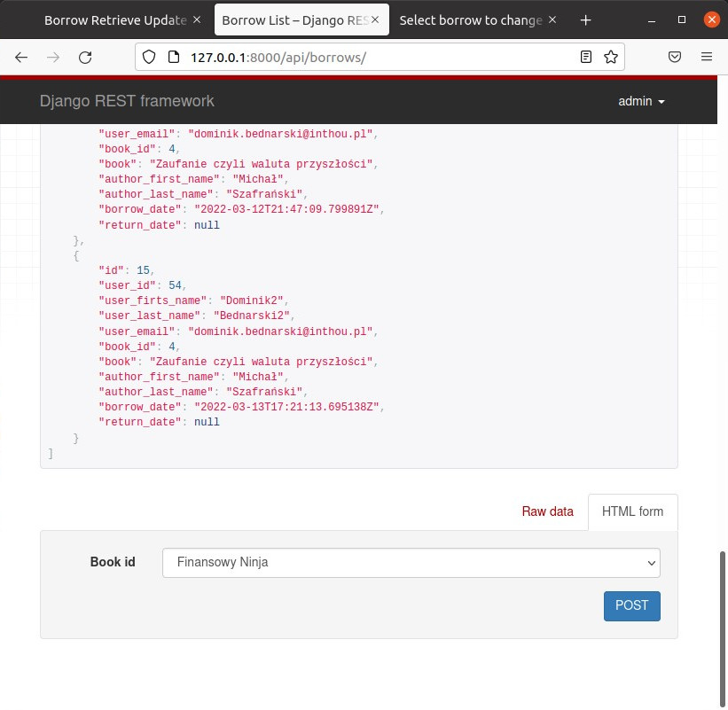Screen dimensions: 728x710
Task: Open Django REST framework brand link
Action: 127,101
